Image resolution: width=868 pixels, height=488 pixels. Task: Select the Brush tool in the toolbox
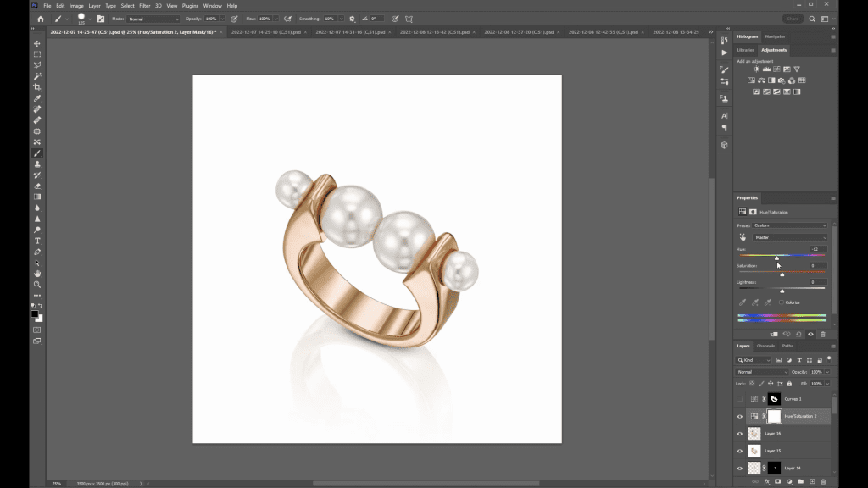pos(37,153)
